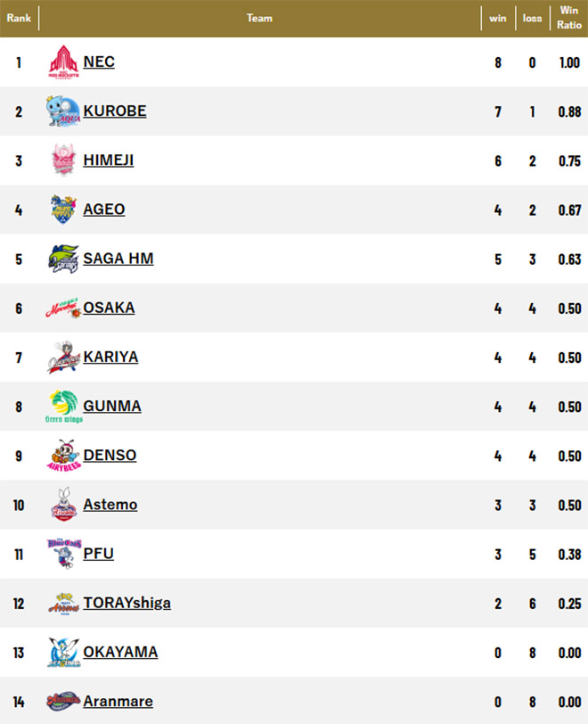Click the SAGA HM team logo
The image size is (588, 724).
pos(64,259)
